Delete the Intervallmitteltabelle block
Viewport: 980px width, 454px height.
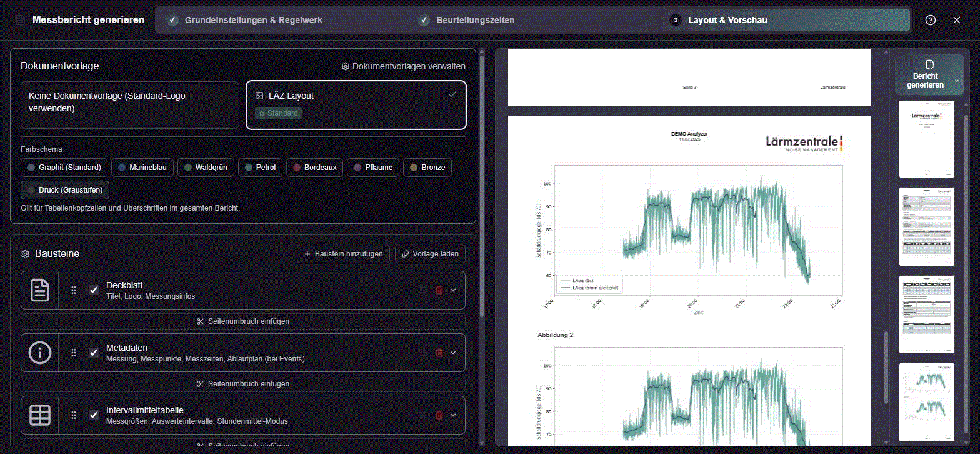click(x=439, y=415)
